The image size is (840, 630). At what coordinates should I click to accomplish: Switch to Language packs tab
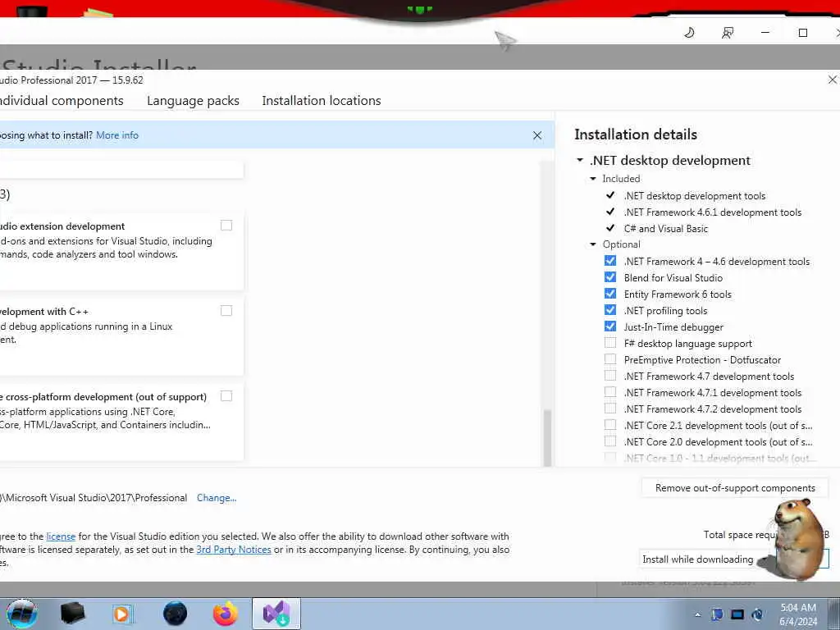coord(193,101)
